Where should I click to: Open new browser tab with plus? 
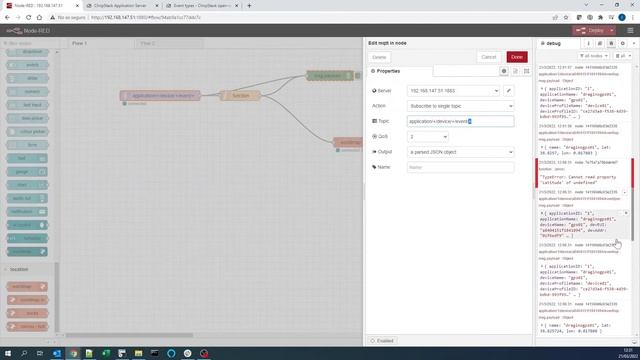point(249,6)
